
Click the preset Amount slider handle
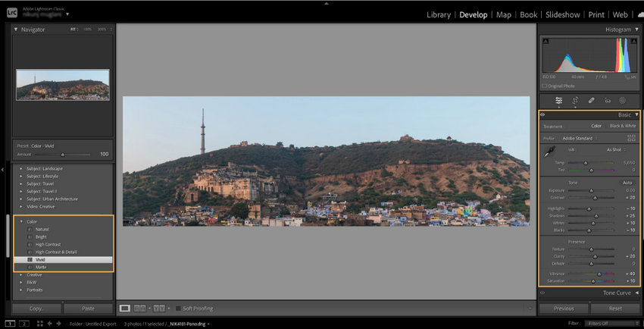[x=63, y=155]
